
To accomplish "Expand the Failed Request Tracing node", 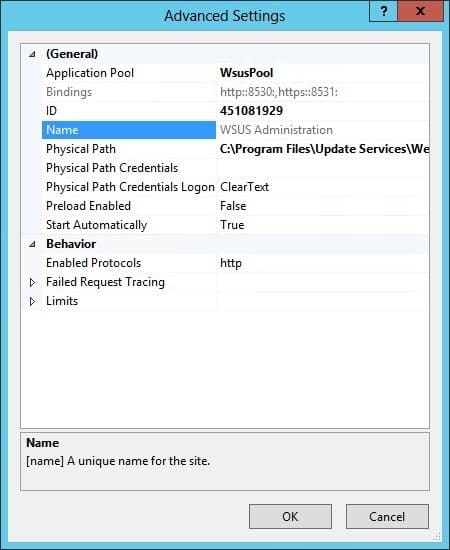I will click(32, 282).
